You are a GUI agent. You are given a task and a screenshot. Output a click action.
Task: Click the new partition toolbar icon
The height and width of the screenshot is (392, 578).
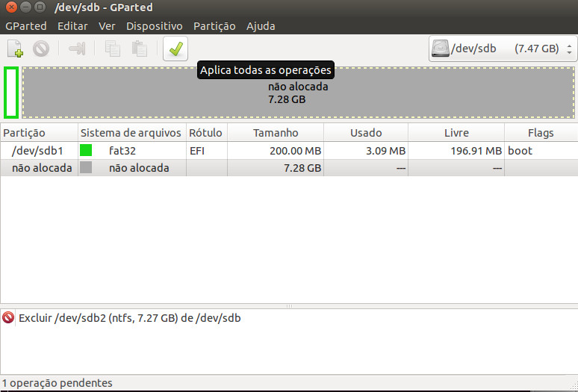15,49
